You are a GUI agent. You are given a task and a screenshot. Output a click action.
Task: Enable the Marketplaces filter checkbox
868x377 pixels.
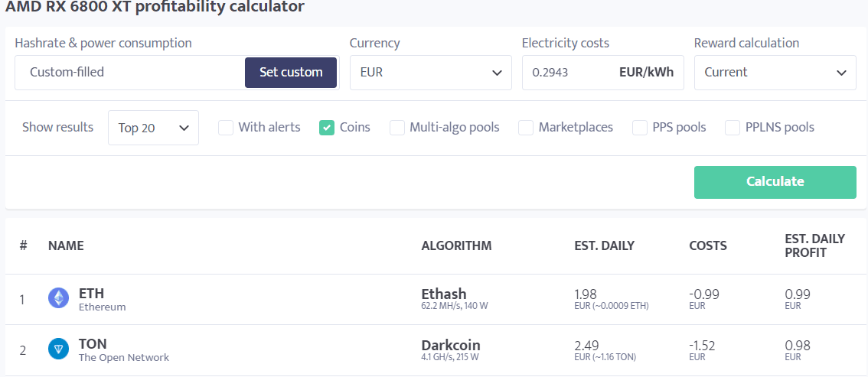pos(526,128)
